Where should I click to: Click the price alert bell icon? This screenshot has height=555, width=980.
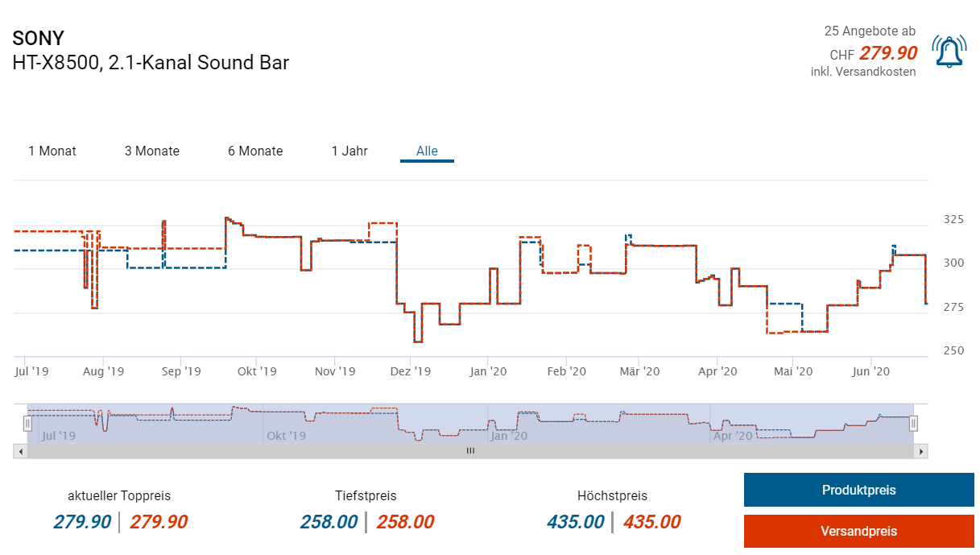coord(948,52)
